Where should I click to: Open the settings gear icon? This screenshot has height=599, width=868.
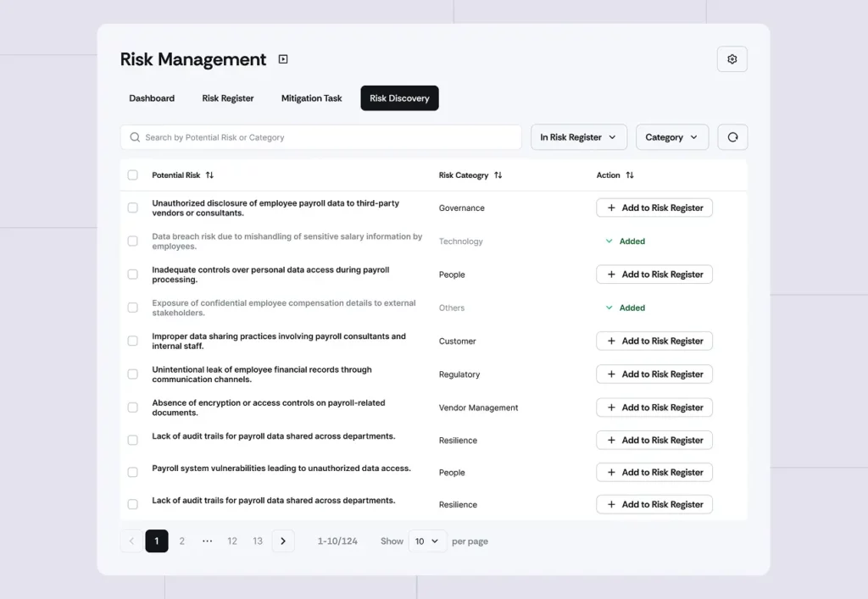[732, 59]
